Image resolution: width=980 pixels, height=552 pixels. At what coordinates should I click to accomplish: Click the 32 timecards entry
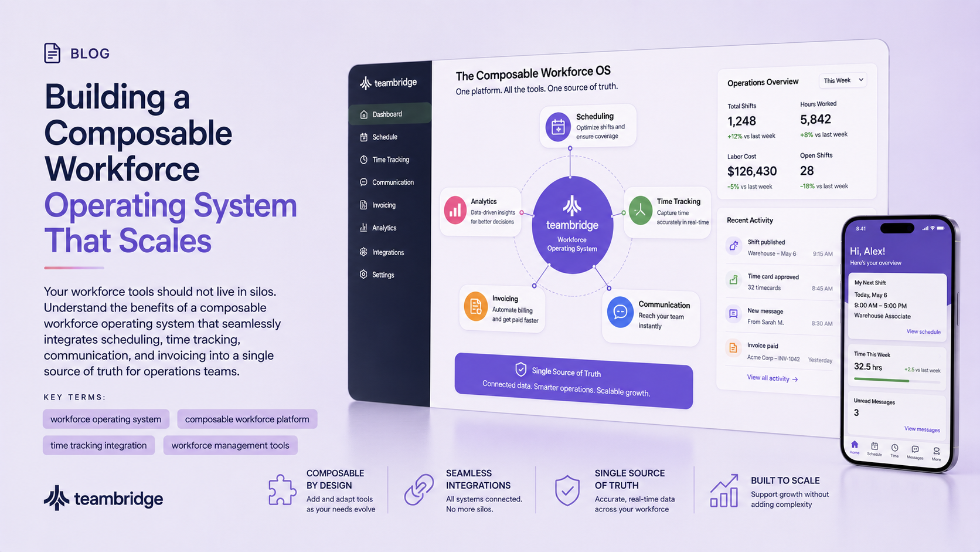pyautogui.click(x=764, y=288)
